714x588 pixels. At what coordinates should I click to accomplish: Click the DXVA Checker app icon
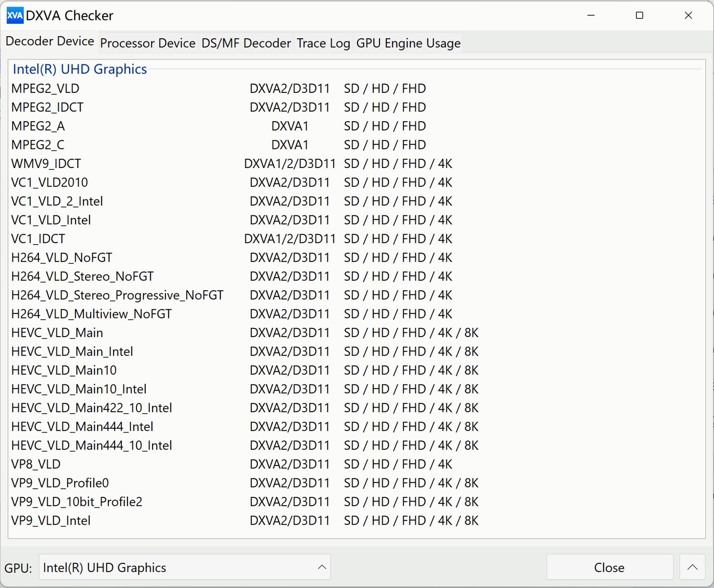point(15,16)
